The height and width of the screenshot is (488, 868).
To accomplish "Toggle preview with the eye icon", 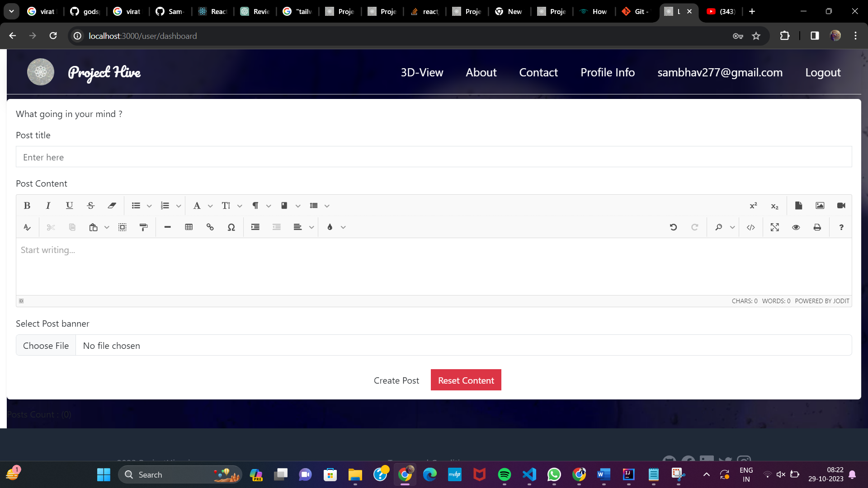I will click(796, 227).
